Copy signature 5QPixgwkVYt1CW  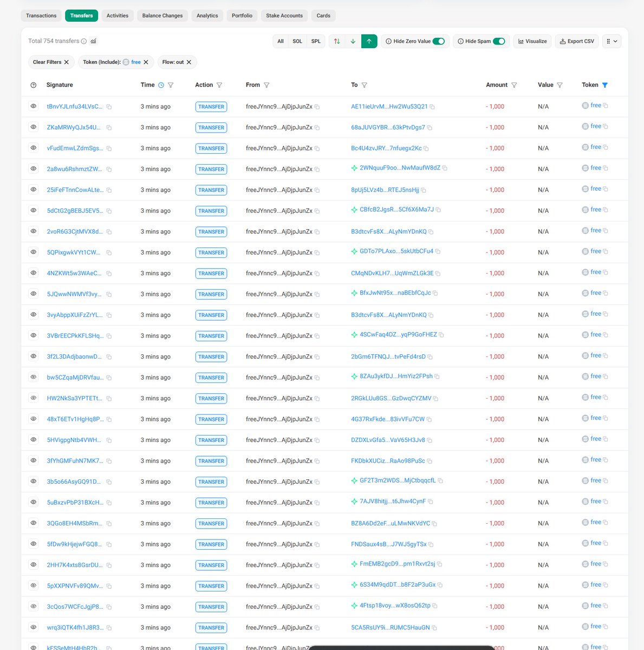109,253
